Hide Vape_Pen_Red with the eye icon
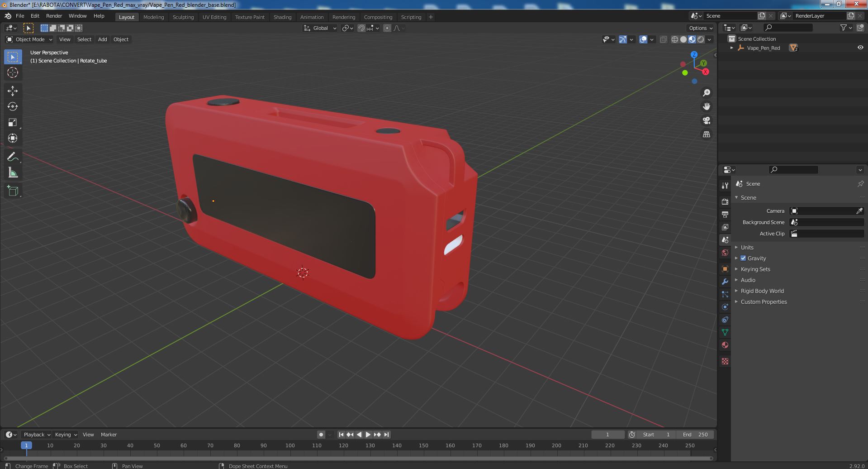Viewport: 868px width, 469px height. click(x=860, y=48)
